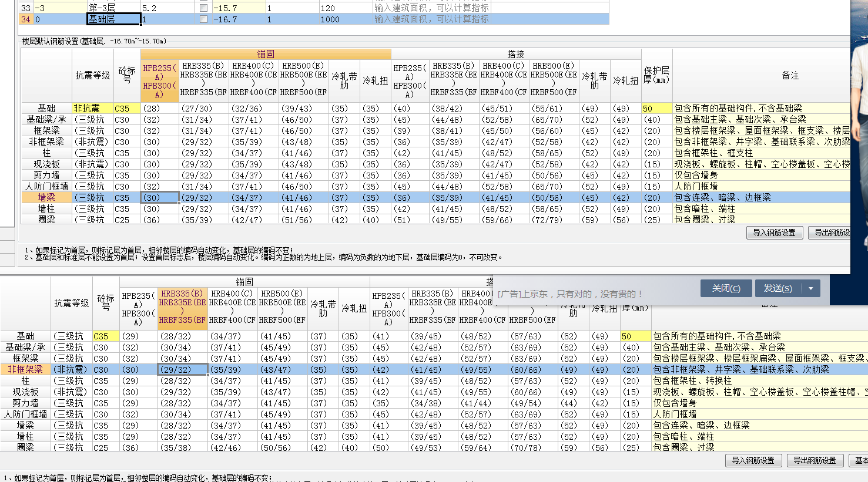Tick the checkbox in the 基础层 floor row

(x=203, y=19)
